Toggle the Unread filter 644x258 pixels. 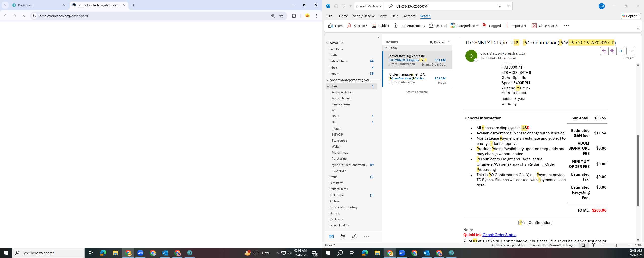[x=438, y=26]
